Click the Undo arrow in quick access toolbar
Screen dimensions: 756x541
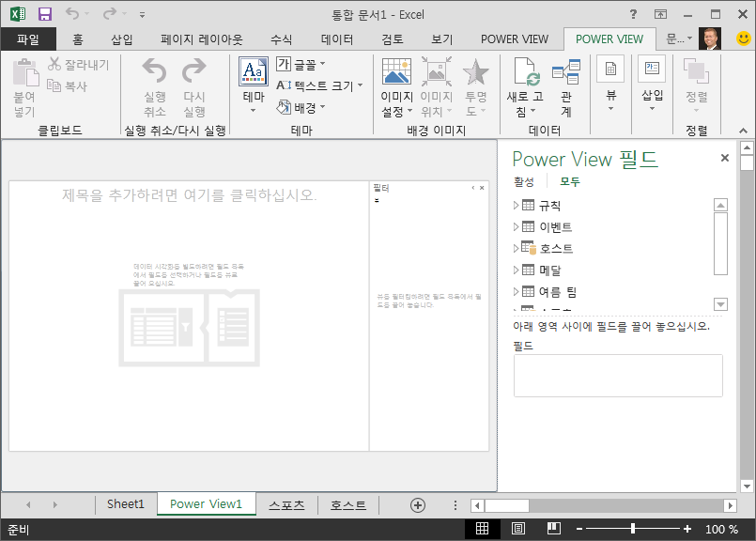(72, 13)
